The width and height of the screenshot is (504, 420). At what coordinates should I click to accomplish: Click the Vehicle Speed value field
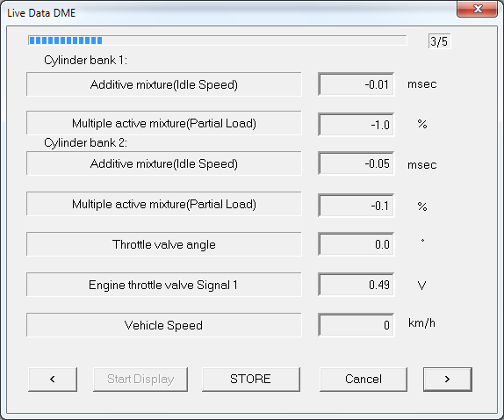356,325
